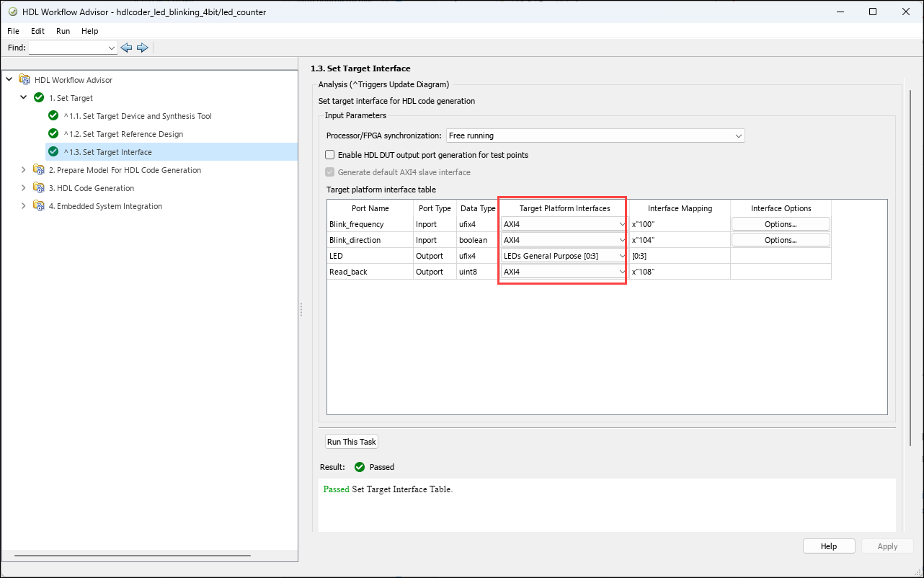The height and width of the screenshot is (578, 924).
Task: Click green check icon beside Set Target Reference Design
Action: pyautogui.click(x=53, y=134)
